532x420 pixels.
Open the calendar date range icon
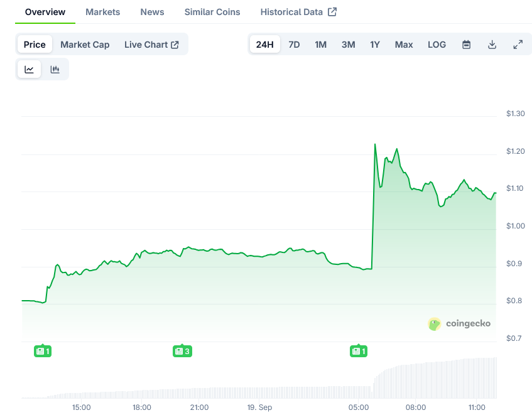point(465,44)
